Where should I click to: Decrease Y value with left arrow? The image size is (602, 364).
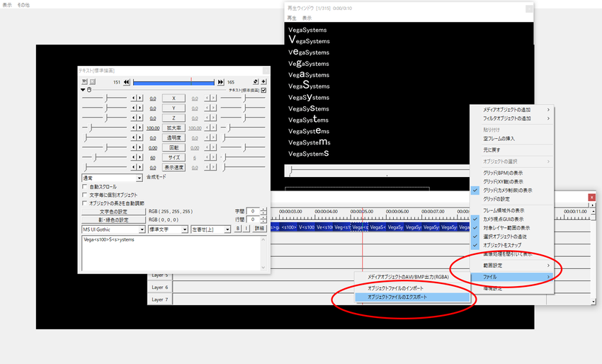click(x=133, y=108)
